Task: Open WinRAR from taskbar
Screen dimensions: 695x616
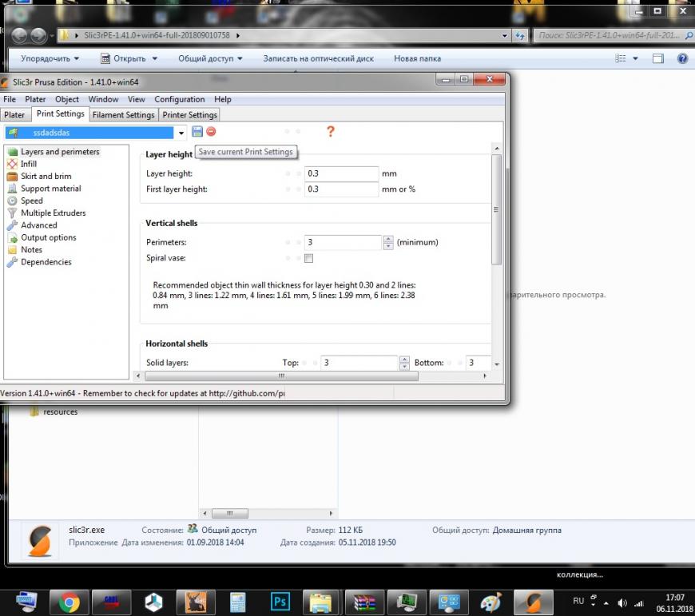Action: click(365, 602)
